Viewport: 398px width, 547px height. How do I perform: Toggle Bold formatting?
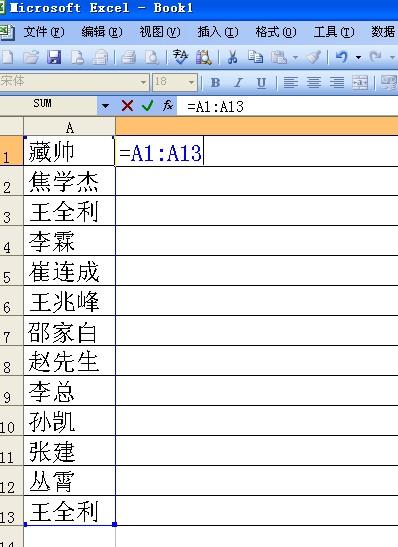point(215,83)
